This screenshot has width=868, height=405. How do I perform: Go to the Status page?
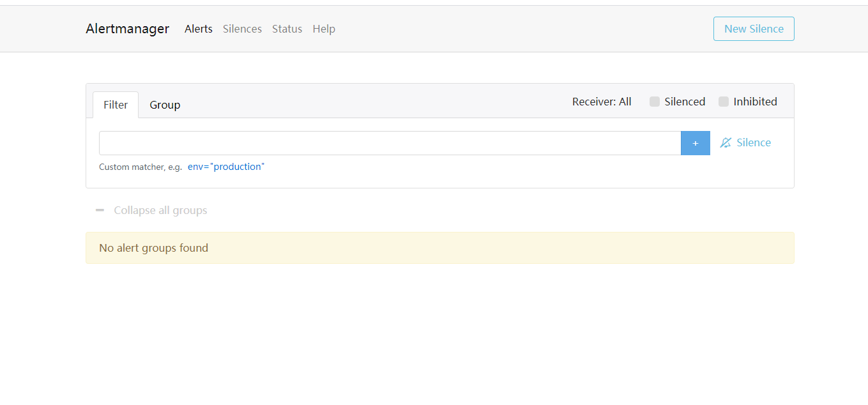[x=287, y=29]
